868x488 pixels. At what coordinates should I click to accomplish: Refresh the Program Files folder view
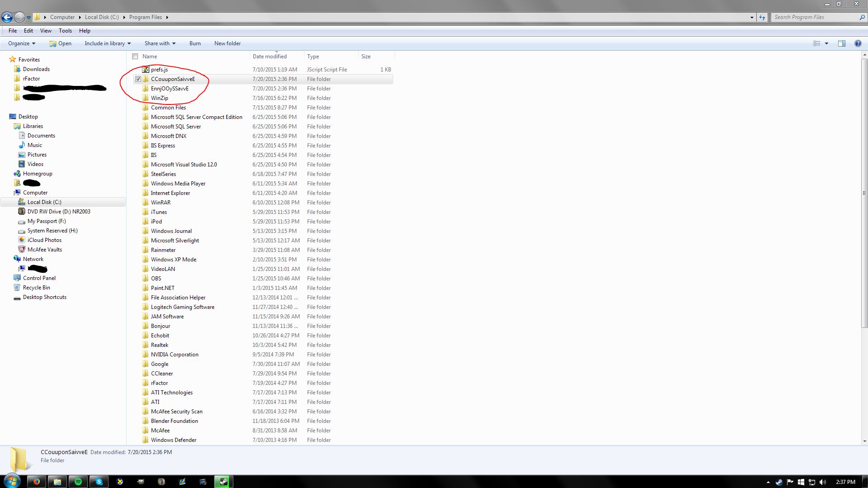[x=762, y=17]
